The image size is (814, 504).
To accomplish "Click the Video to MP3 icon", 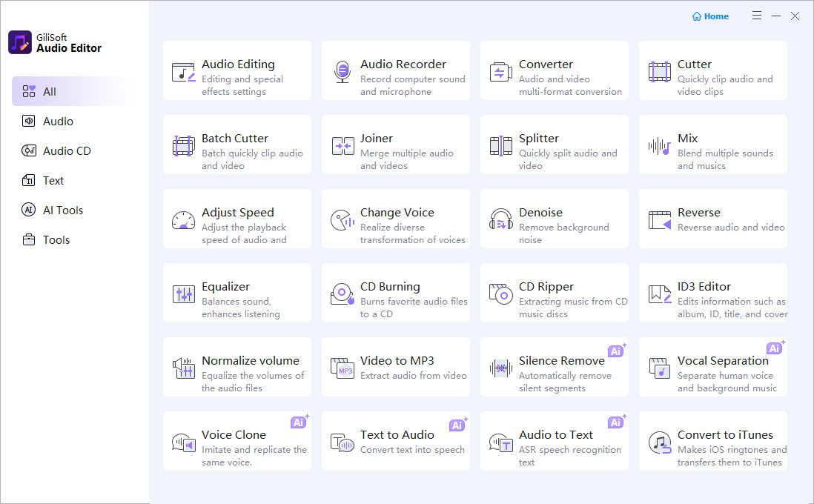I will pyautogui.click(x=342, y=368).
